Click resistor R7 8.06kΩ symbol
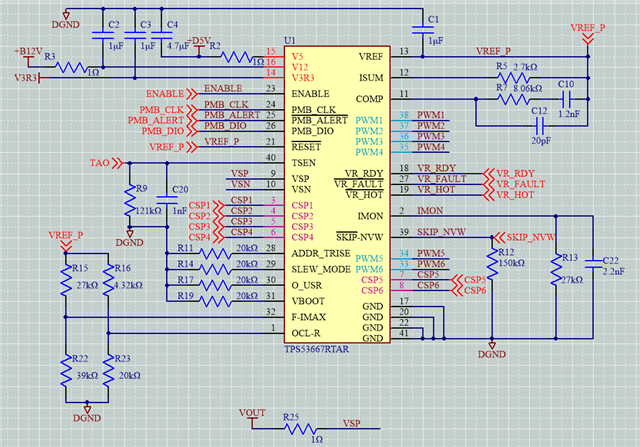This screenshot has height=447, width=640. pos(513,99)
